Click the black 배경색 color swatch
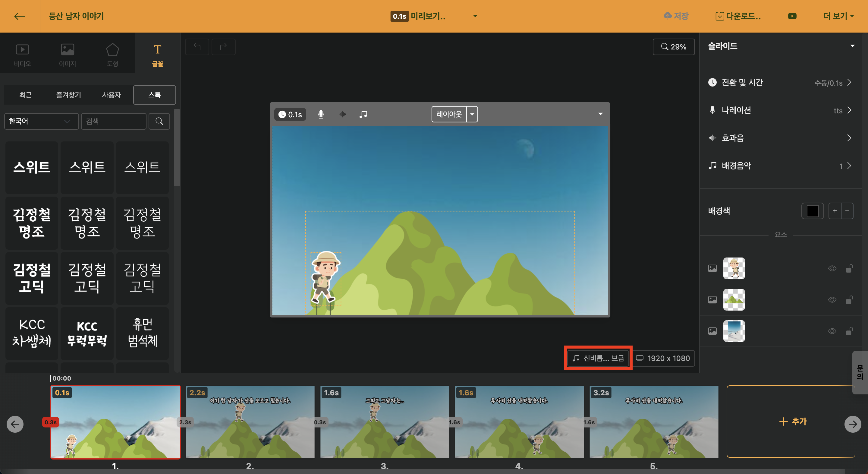This screenshot has width=868, height=474. pyautogui.click(x=813, y=211)
